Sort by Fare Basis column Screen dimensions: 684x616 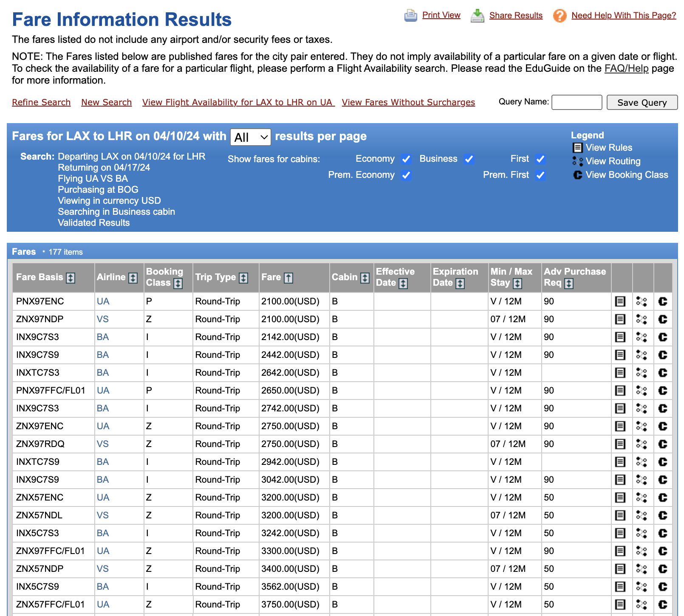pos(71,278)
